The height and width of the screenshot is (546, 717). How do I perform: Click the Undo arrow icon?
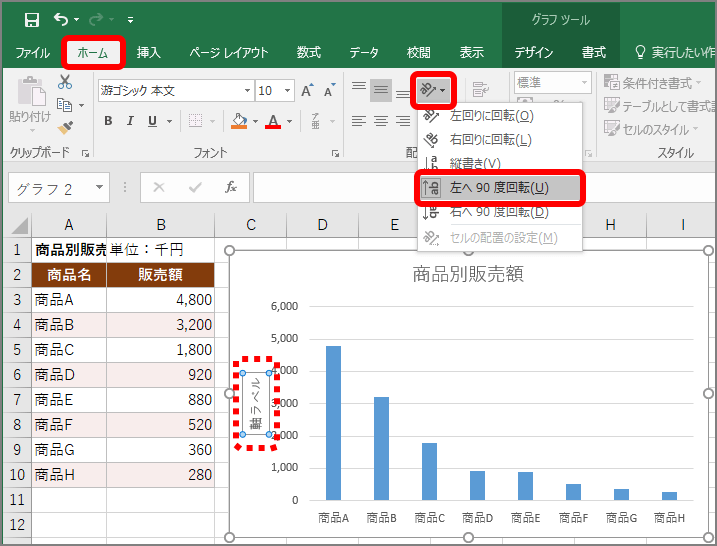61,19
